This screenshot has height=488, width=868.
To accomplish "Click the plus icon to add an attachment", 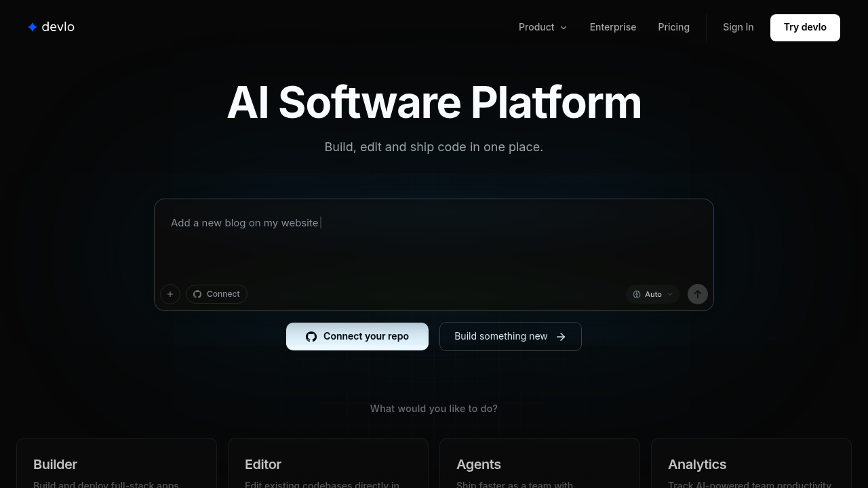I will click(x=170, y=294).
